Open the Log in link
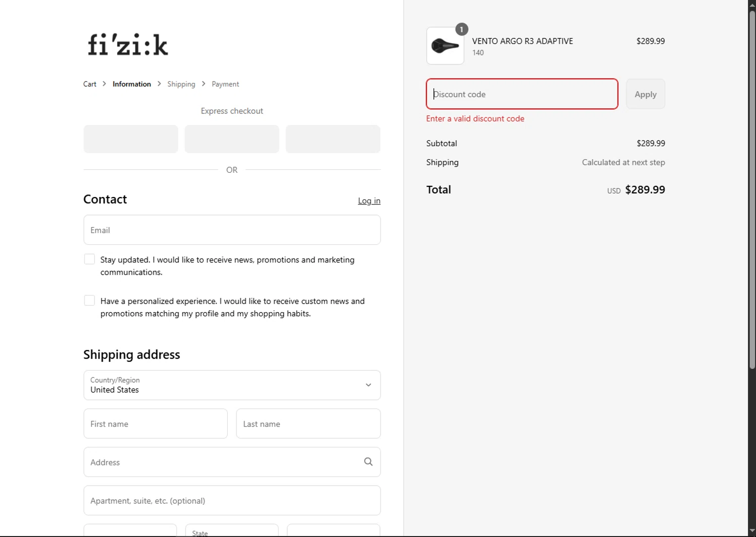The width and height of the screenshot is (756, 537). click(x=369, y=200)
